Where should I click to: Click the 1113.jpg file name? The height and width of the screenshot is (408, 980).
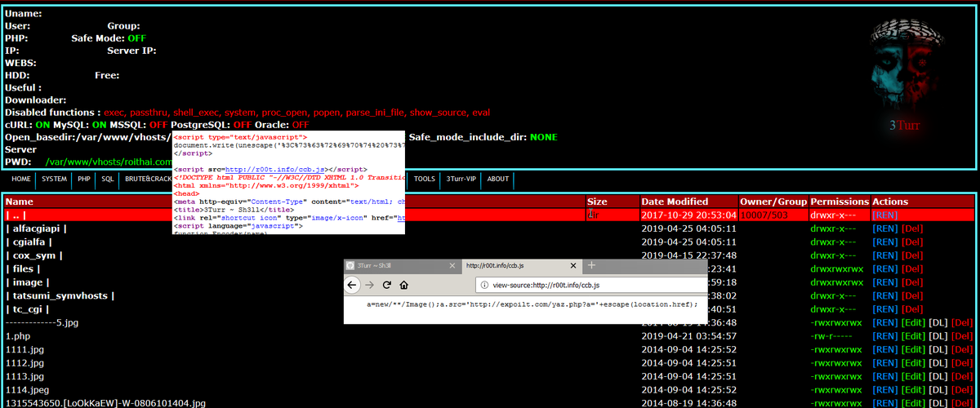24,376
